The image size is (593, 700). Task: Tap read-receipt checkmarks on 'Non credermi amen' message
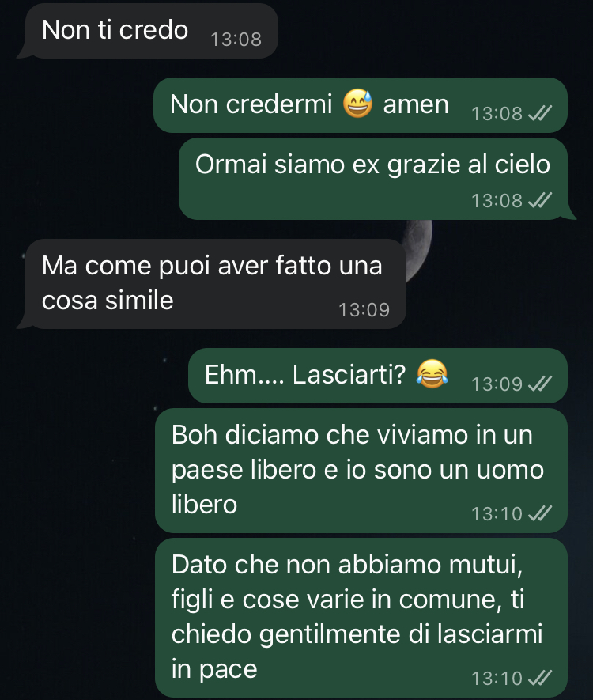(x=540, y=113)
